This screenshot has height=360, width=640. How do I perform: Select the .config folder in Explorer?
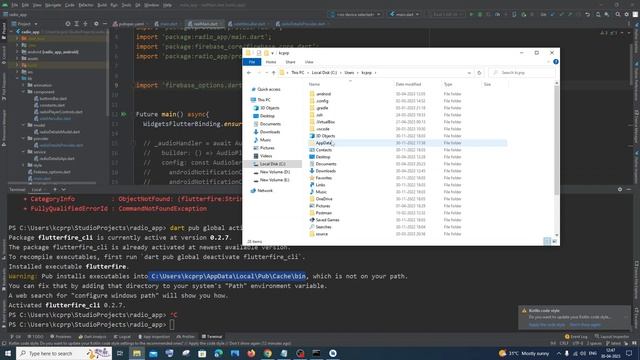pos(407,101)
